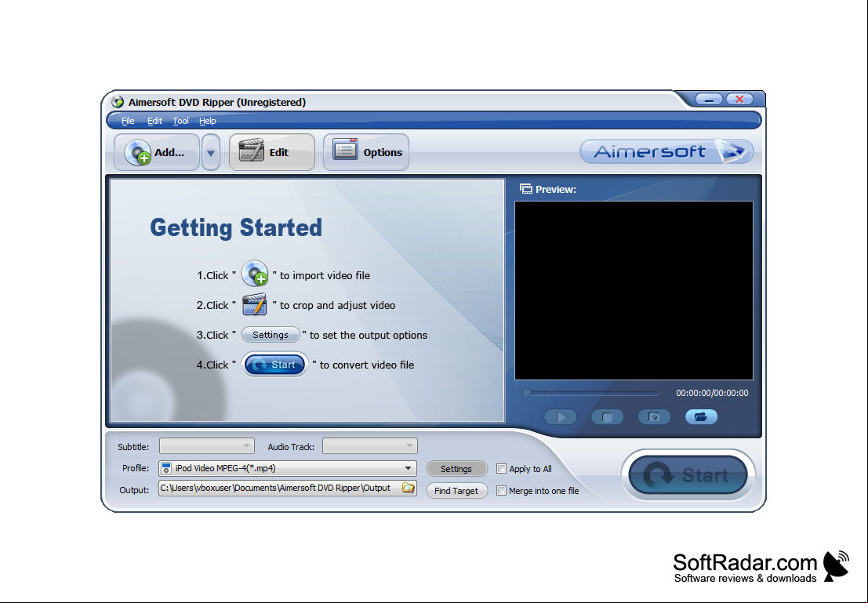Image resolution: width=868 pixels, height=603 pixels.
Task: Click the preview seek slider
Action: (x=590, y=393)
